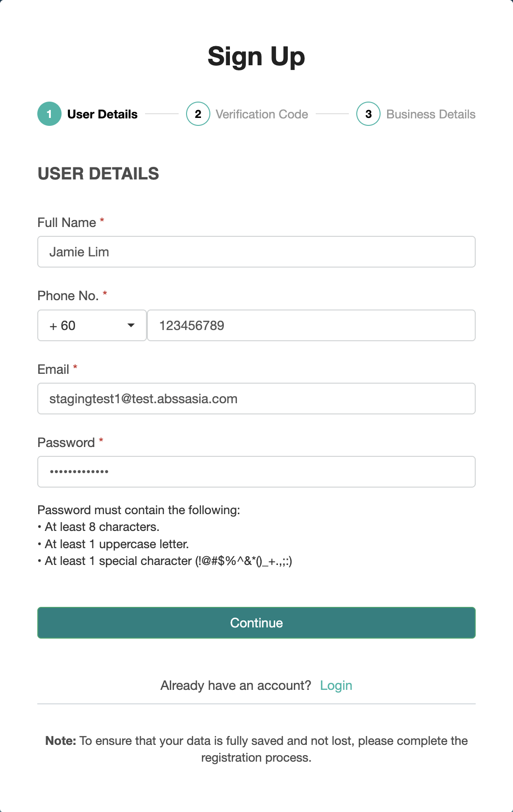The image size is (513, 812).
Task: Go to Verification Code step label
Action: [262, 114]
